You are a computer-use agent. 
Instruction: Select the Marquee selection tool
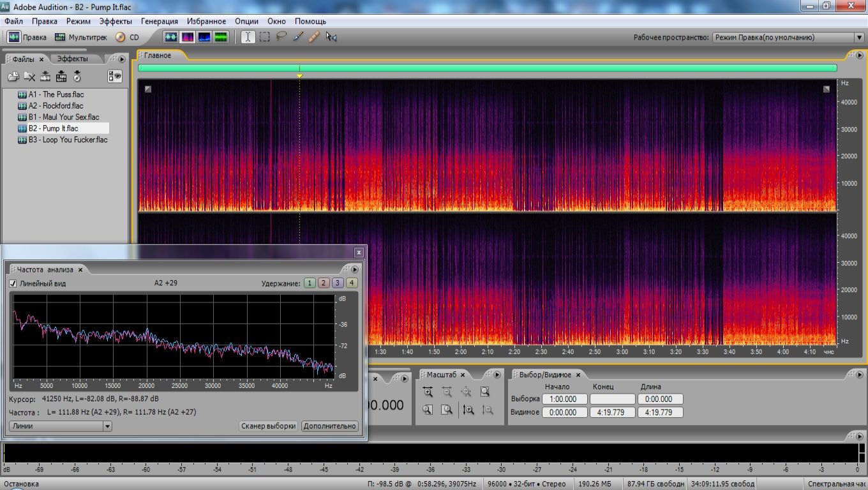264,37
